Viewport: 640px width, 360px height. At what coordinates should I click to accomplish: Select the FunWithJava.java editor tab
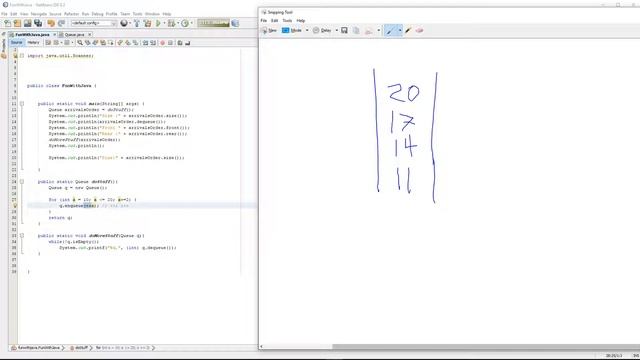32,35
